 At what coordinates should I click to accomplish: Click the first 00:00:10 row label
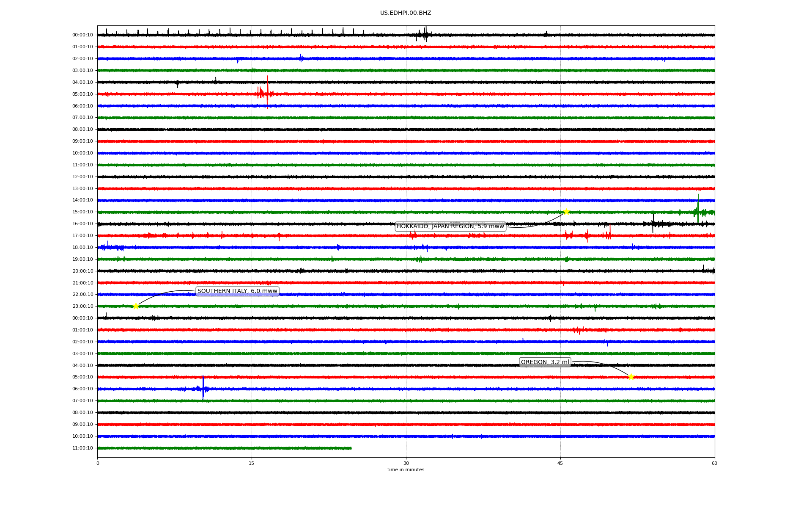[82, 35]
